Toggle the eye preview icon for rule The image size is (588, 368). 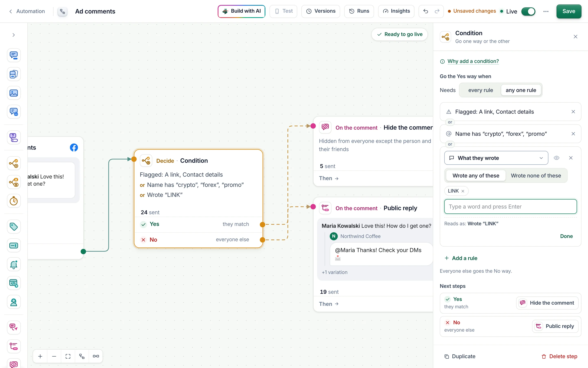[556, 158]
